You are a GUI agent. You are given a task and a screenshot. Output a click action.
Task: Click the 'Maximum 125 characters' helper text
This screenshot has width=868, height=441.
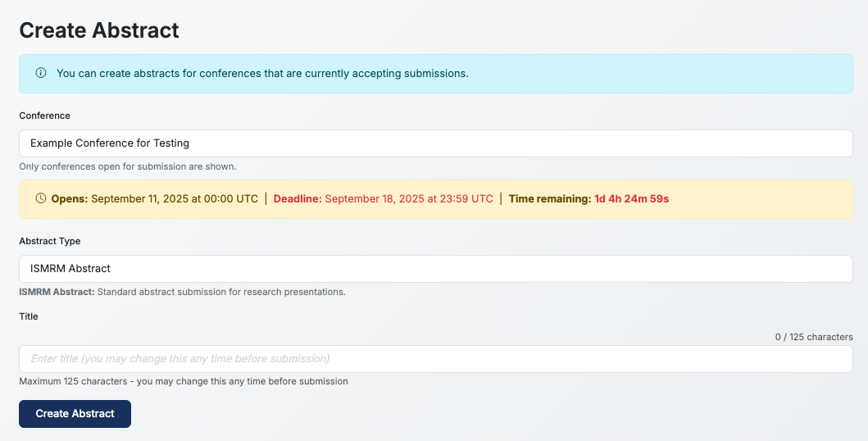[183, 381]
